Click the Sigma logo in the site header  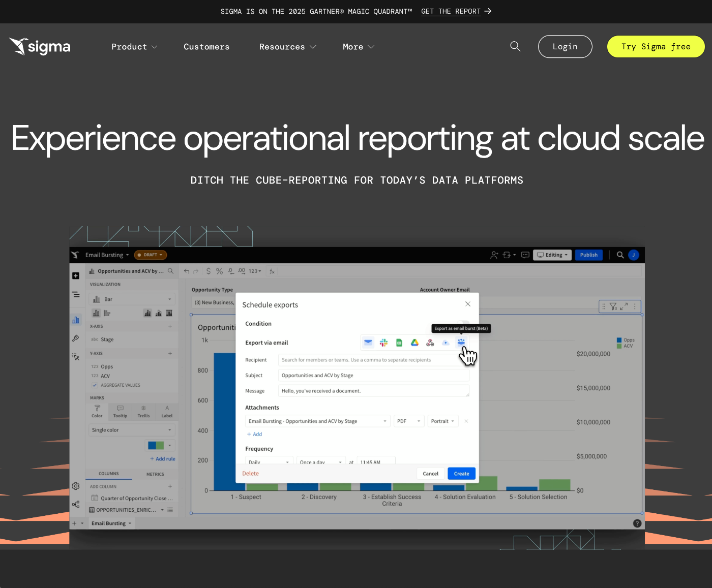40,47
